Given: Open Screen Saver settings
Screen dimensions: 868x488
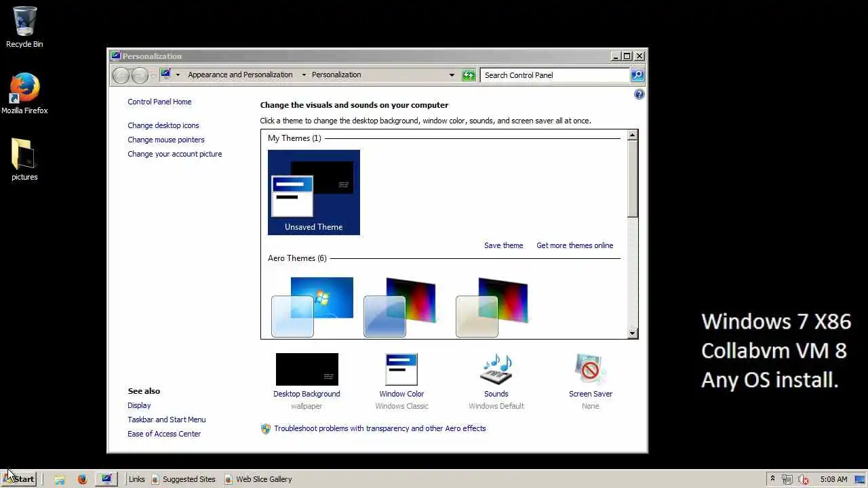Looking at the screenshot, I should click(591, 381).
